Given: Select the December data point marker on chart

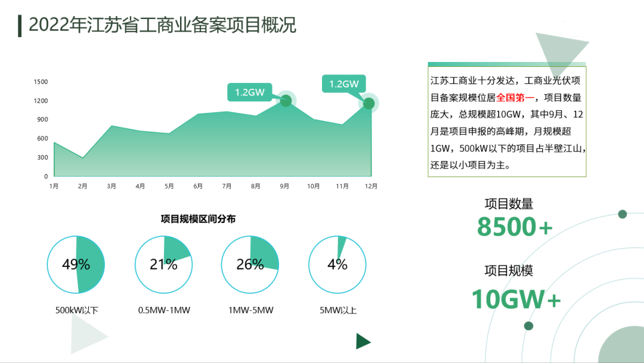Looking at the screenshot, I should pyautogui.click(x=369, y=103).
